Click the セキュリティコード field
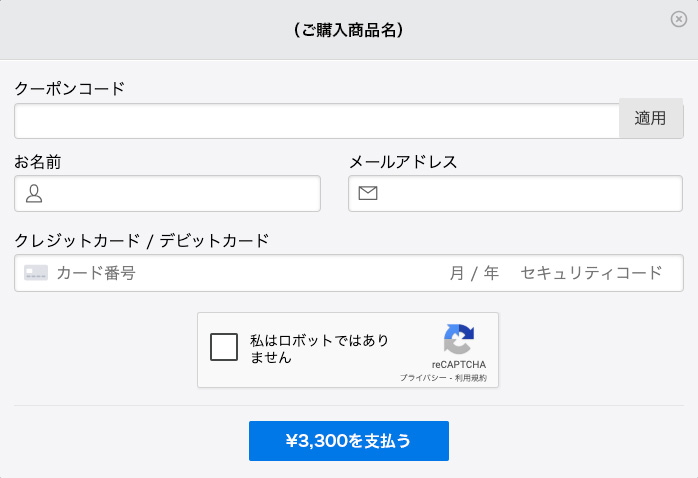The width and height of the screenshot is (698, 478). (x=591, y=273)
